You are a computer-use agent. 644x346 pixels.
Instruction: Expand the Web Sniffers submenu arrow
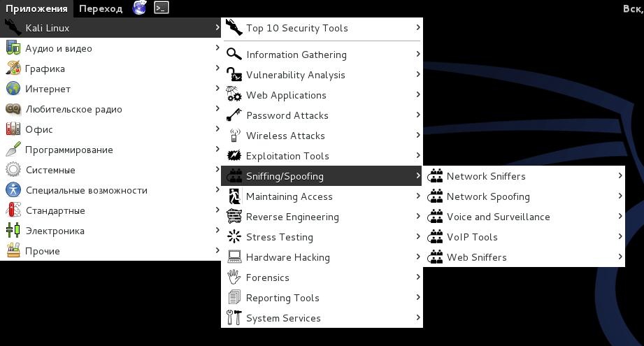[x=620, y=257]
